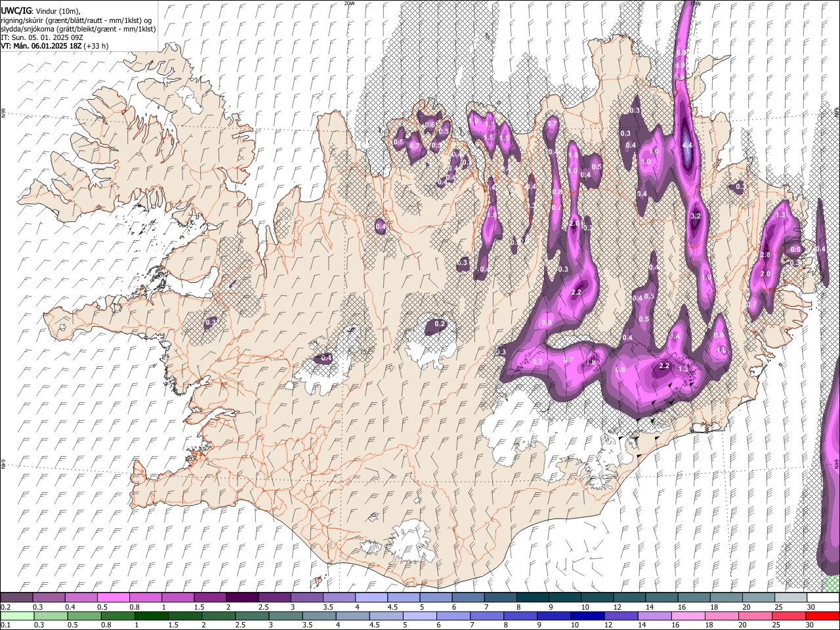
Task: Pick the 6 swatch in the snow scale
Action: 468,598
